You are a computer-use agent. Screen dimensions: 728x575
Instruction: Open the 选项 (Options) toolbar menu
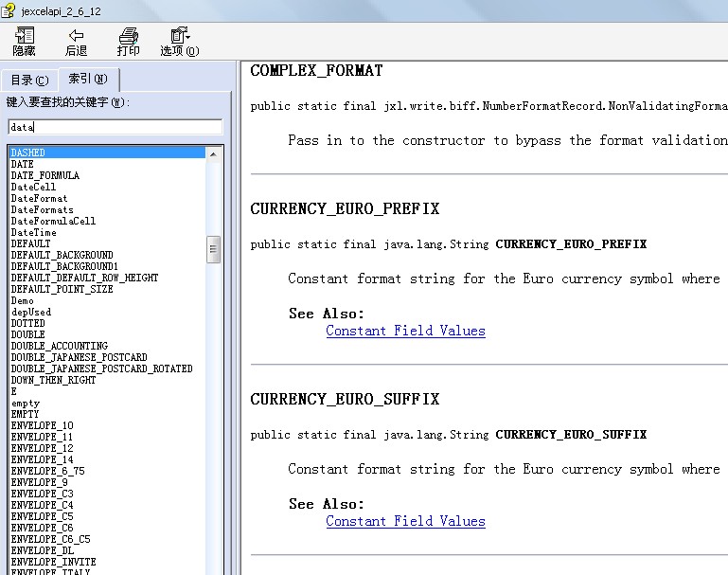(x=180, y=42)
